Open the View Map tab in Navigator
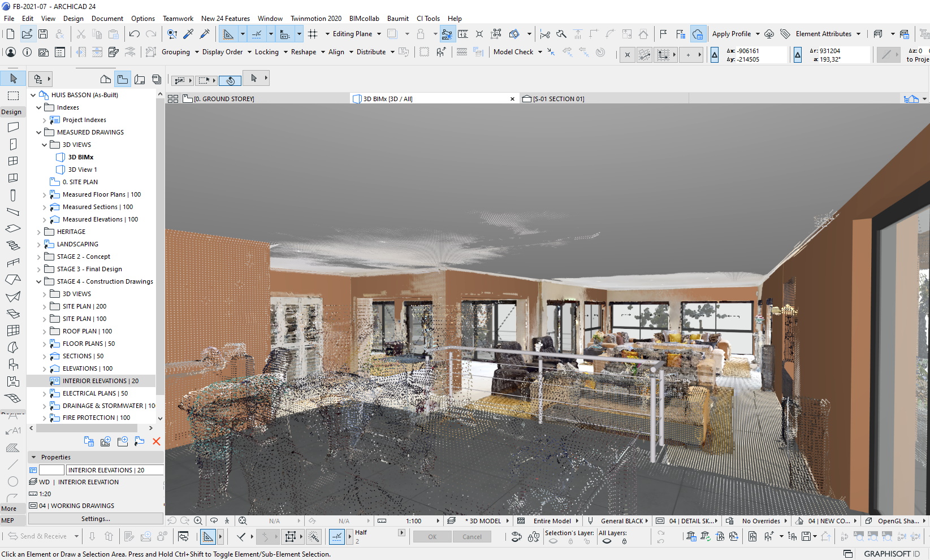The image size is (930, 560). click(x=123, y=79)
